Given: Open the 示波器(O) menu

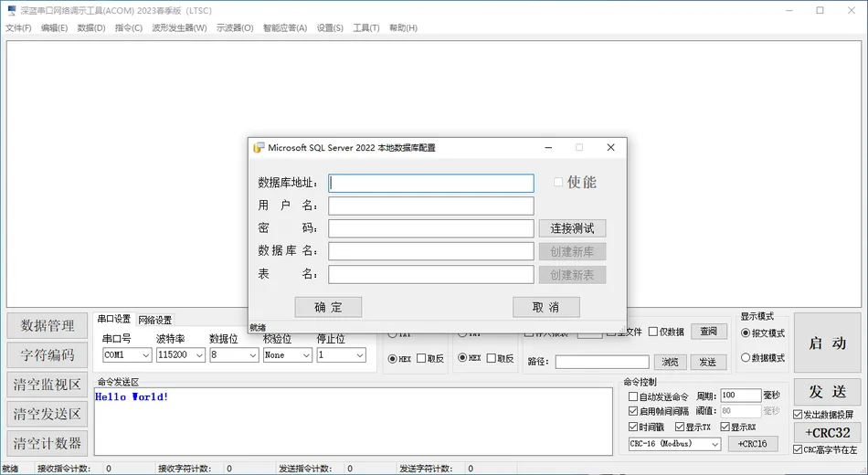Looking at the screenshot, I should point(235,27).
